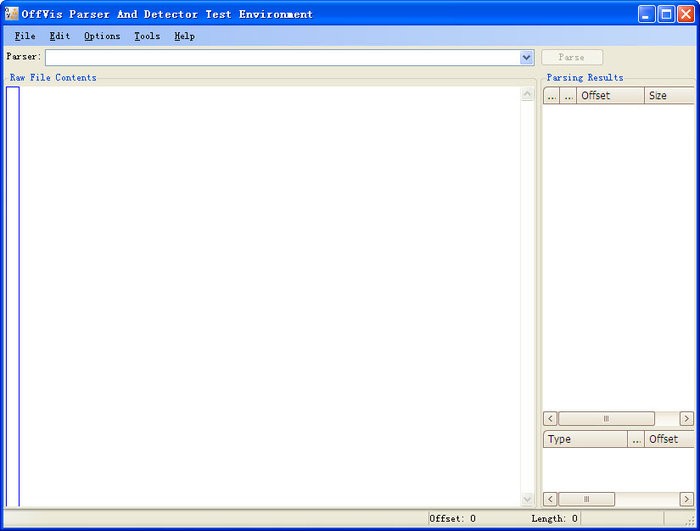The height and width of the screenshot is (531, 700).
Task: Open the File menu
Action: [x=25, y=36]
